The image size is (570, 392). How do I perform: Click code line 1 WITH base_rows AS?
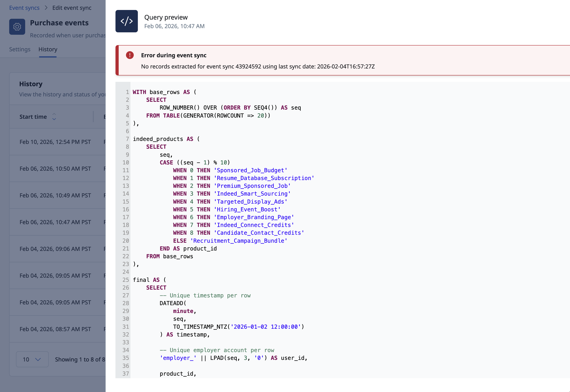[x=164, y=92]
